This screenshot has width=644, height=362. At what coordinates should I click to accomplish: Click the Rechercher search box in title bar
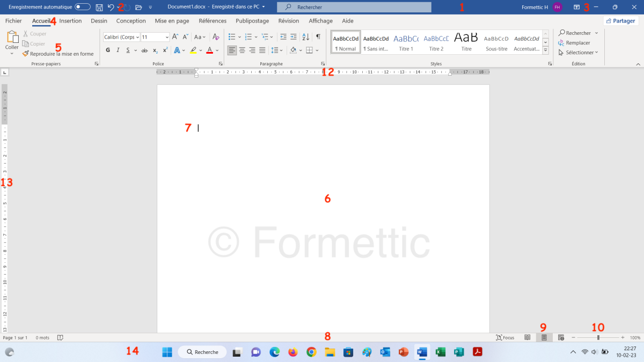pos(354,7)
